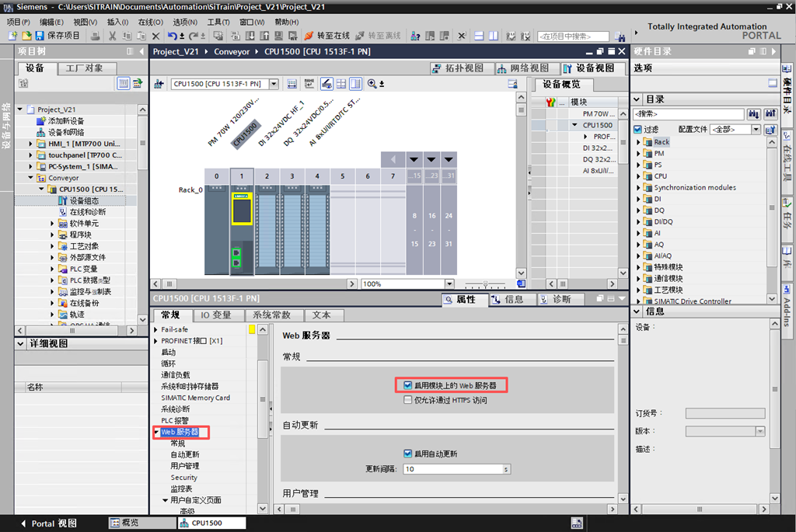The height and width of the screenshot is (532, 796).
Task: Click the save project disk icon
Action: [x=40, y=36]
